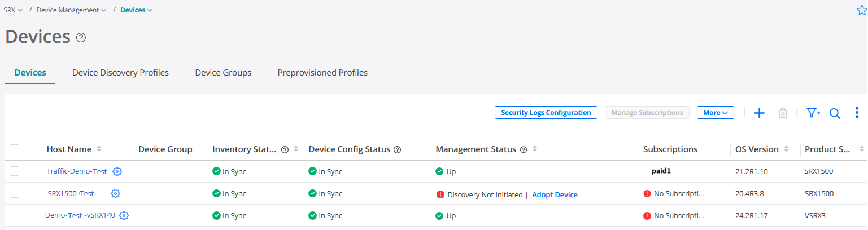
Task: Click help icon beside Device Config Status
Action: coord(397,149)
